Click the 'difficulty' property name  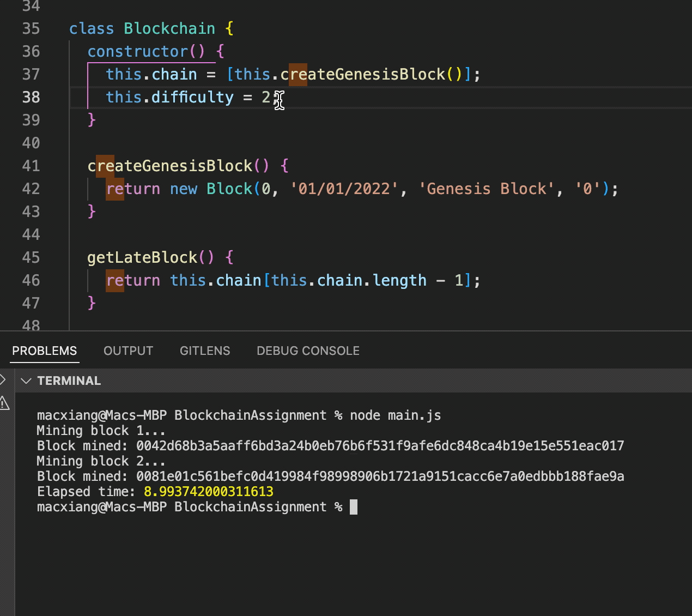pyautogui.click(x=192, y=97)
